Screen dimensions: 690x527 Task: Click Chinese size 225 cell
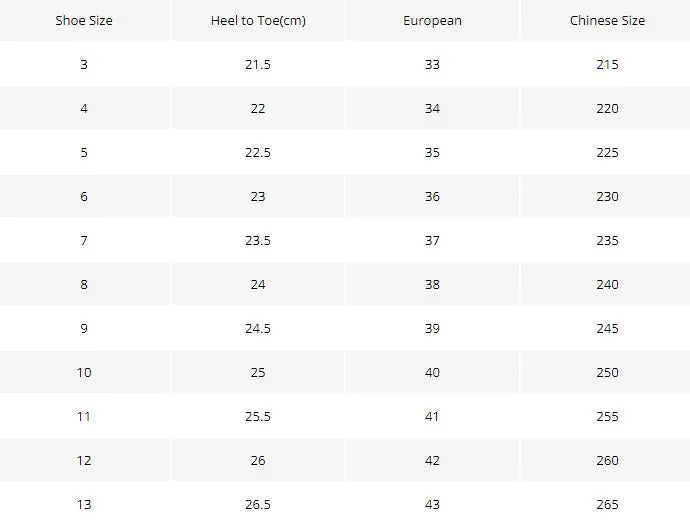coord(607,153)
